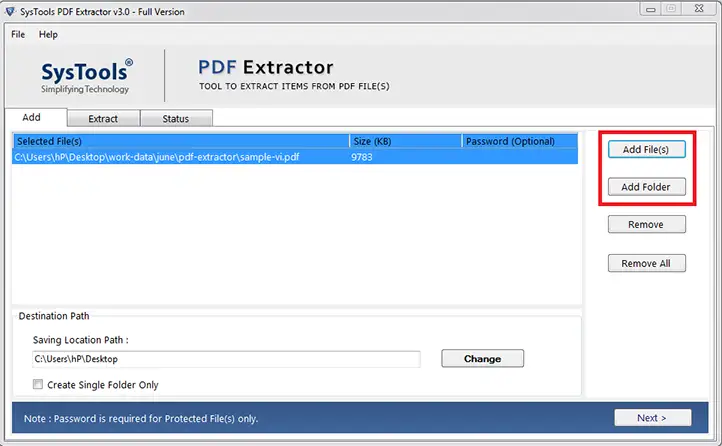Click the SysTools logo in header
The image size is (722, 446).
(x=87, y=76)
